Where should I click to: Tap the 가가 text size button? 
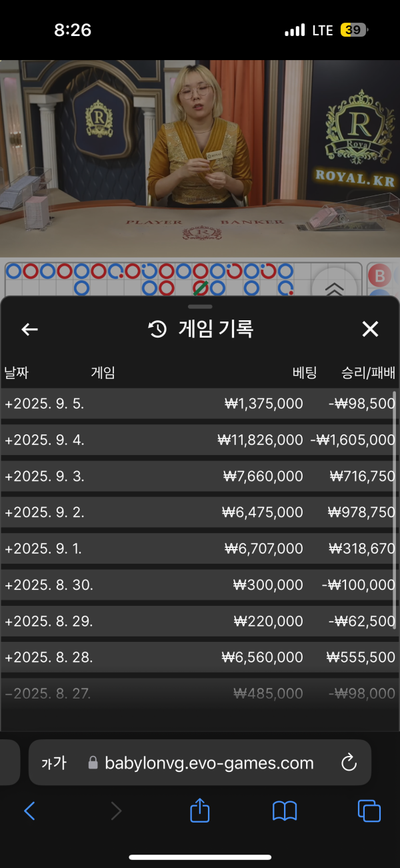(54, 763)
